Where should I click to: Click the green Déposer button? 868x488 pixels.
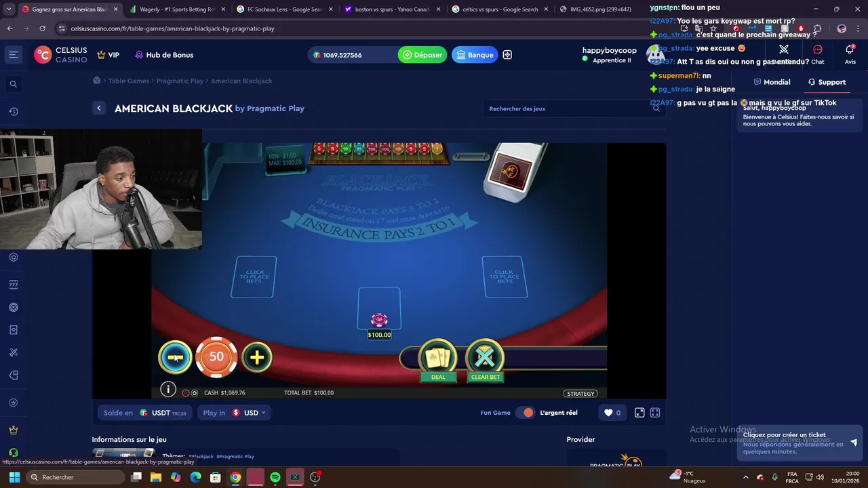coord(422,55)
